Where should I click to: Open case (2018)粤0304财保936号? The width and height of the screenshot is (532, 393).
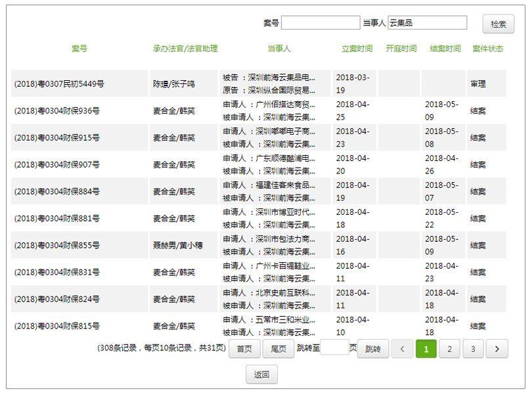pos(57,111)
